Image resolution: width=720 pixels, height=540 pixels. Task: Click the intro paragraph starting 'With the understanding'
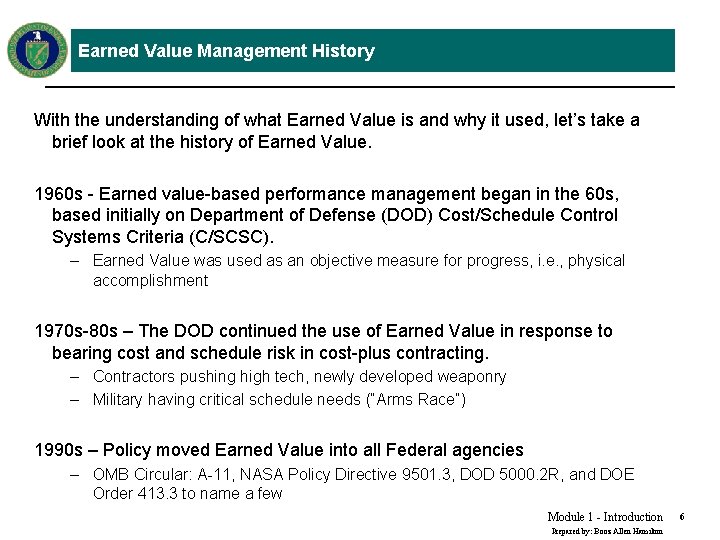pyautogui.click(x=337, y=131)
